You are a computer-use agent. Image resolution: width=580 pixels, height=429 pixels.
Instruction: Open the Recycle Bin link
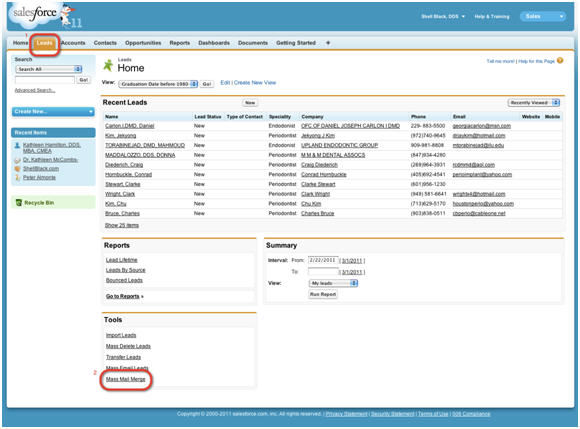39,203
